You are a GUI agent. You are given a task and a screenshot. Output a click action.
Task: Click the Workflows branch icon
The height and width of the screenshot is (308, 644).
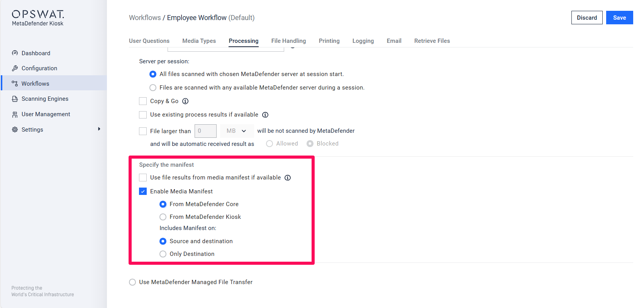[x=15, y=83]
